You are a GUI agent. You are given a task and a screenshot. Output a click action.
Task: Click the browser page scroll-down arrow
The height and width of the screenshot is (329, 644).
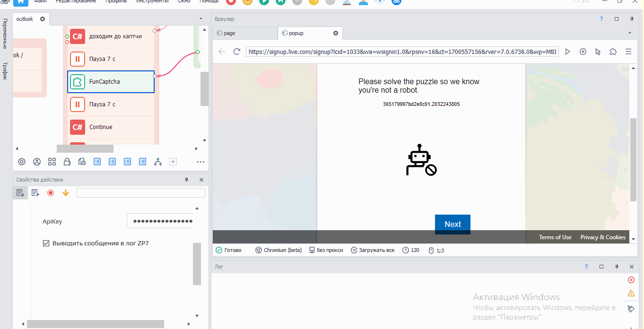[634, 239]
